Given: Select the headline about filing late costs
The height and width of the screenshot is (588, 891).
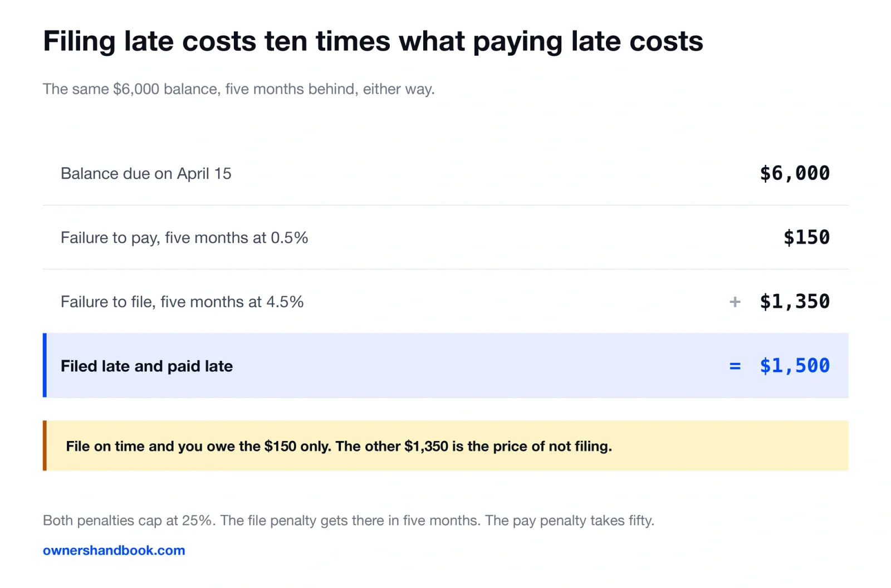Looking at the screenshot, I should (x=373, y=41).
